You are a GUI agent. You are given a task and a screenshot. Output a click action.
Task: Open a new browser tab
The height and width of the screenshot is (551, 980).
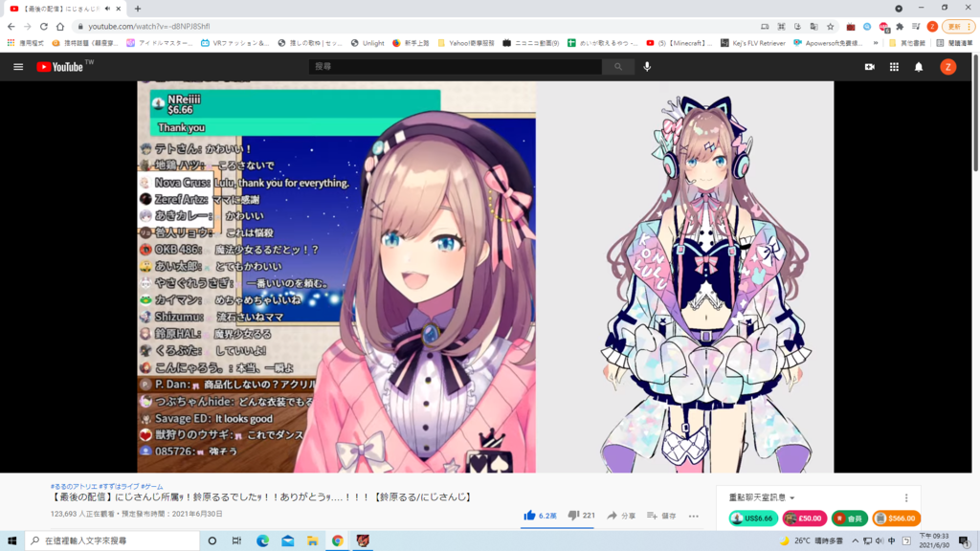point(138,9)
